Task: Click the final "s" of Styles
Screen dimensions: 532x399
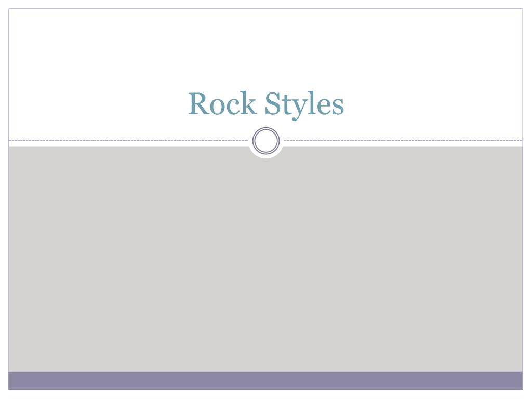Action: click(338, 107)
